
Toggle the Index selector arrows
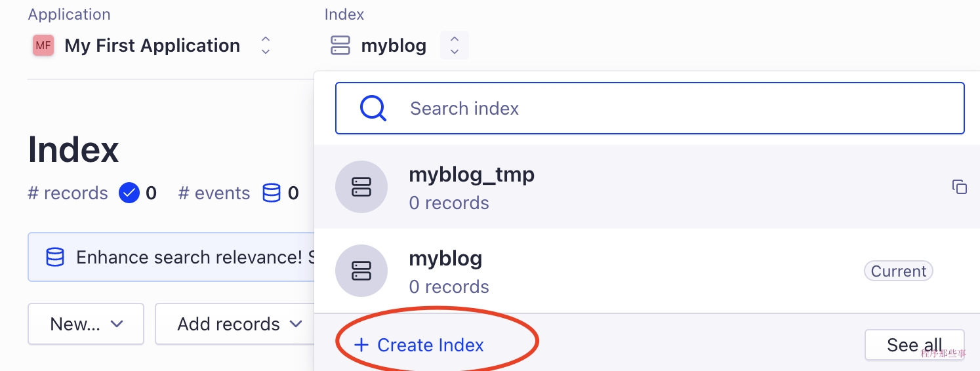click(x=455, y=45)
